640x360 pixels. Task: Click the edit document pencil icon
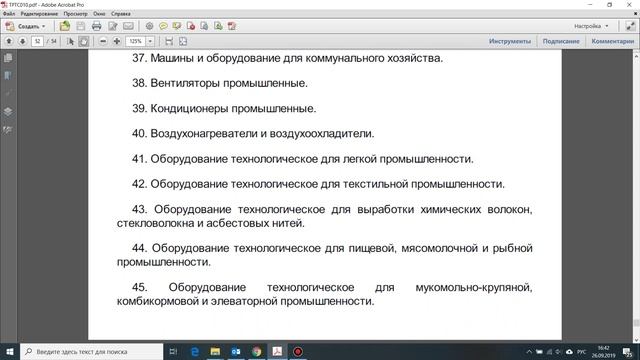113,27
